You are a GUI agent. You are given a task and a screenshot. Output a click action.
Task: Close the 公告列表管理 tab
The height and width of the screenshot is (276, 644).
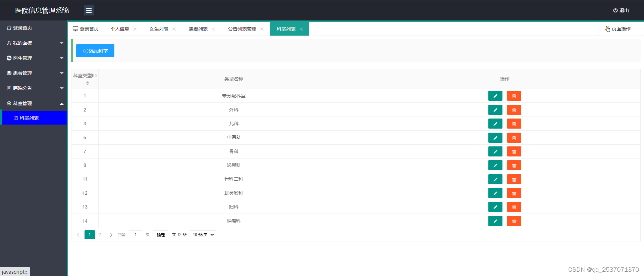(x=262, y=29)
